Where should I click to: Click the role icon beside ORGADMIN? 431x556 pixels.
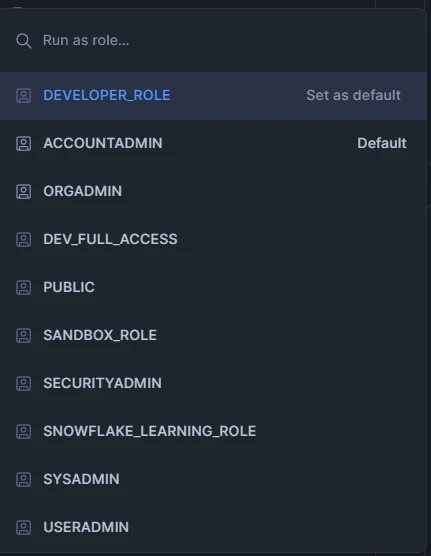coord(23,191)
